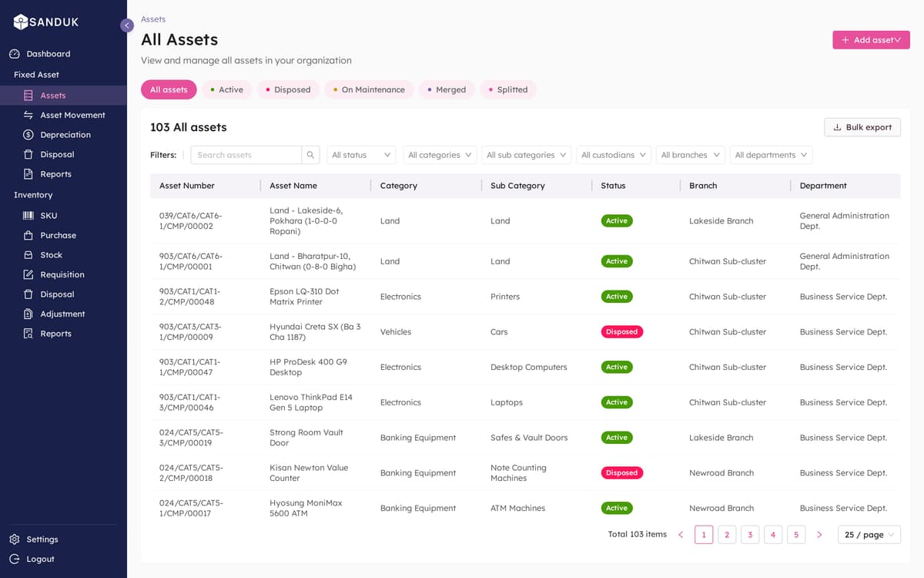Image resolution: width=924 pixels, height=578 pixels.
Task: Go to previous page arrow
Action: coord(681,535)
